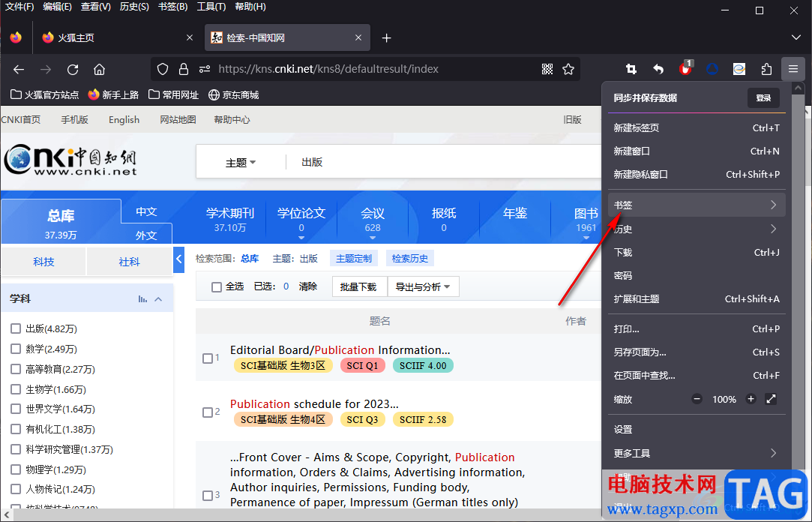Screen dimensions: 812x522
Task: Show 学科 chart visualization icon
Action: tap(143, 299)
